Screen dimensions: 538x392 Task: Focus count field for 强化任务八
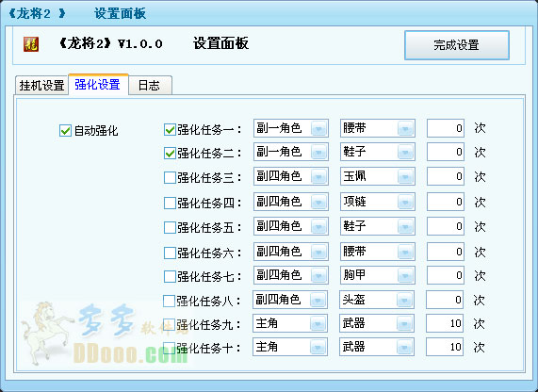coord(445,300)
